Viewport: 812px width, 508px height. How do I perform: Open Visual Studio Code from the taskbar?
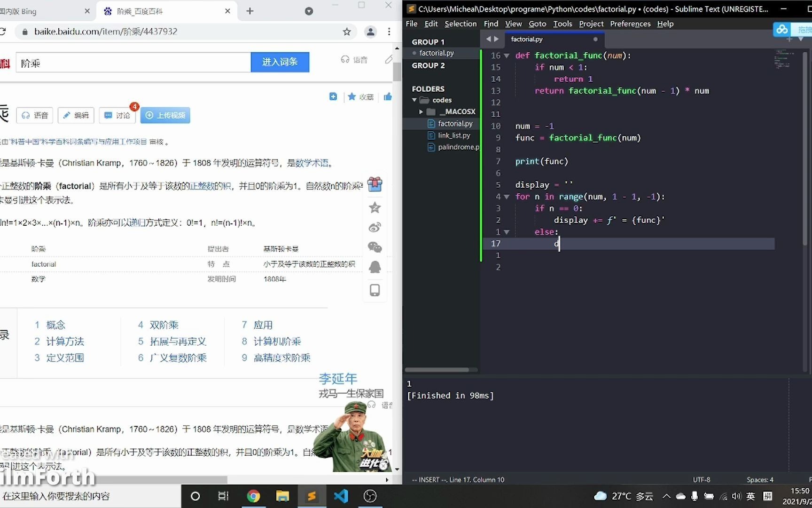[341, 496]
